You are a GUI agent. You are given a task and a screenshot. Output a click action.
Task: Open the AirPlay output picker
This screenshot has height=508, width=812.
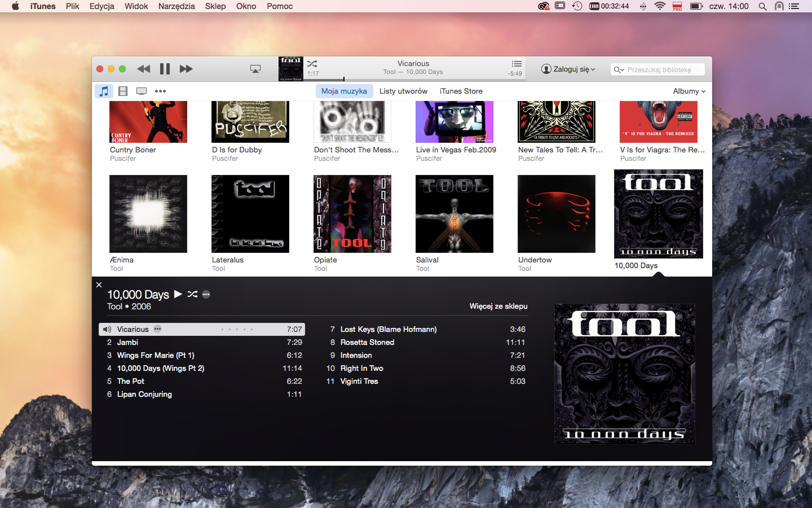point(255,69)
